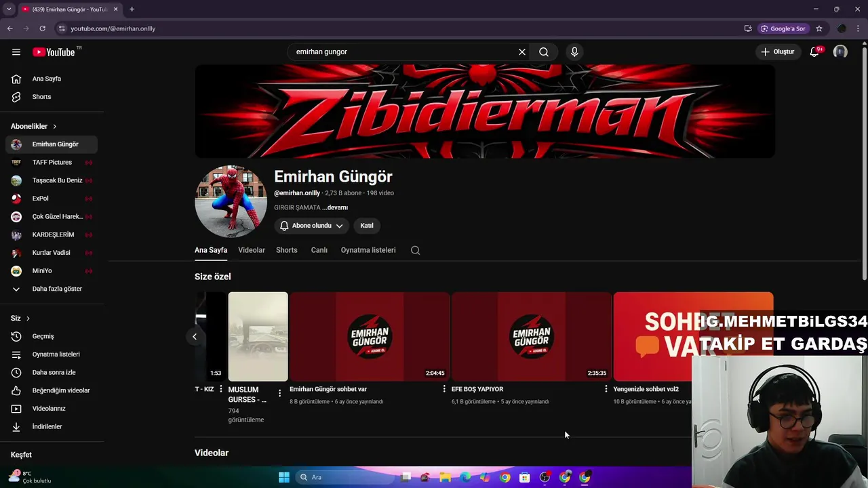The image size is (868, 488).
Task: Select the Ana Sayfa channel tab
Action: point(211,250)
